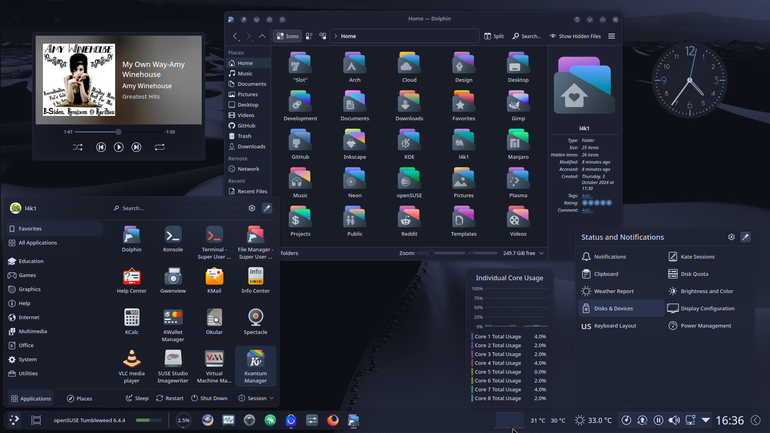
Task: Click the Amy Winehouse album cover
Action: (x=79, y=80)
